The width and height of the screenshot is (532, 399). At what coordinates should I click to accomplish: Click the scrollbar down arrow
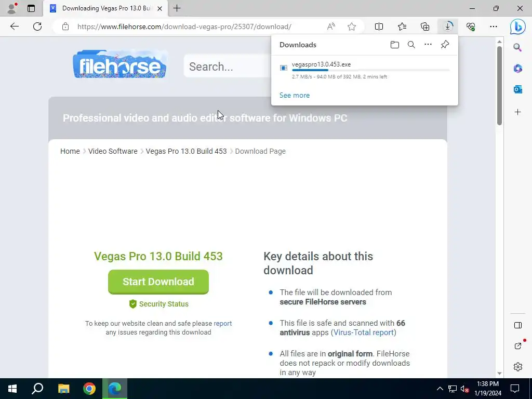(x=499, y=374)
